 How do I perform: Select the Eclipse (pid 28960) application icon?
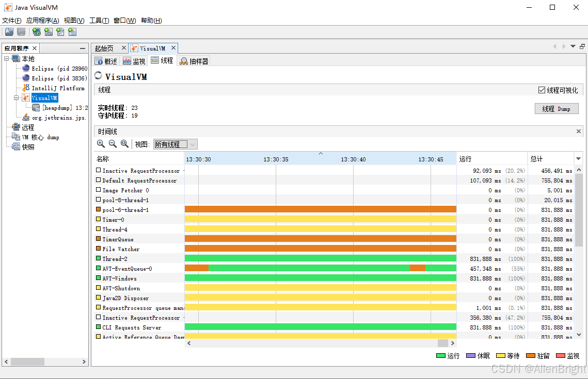point(26,68)
